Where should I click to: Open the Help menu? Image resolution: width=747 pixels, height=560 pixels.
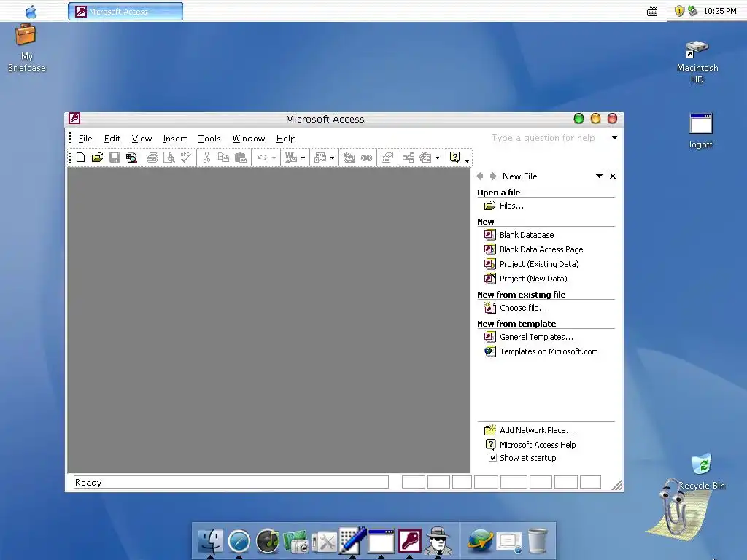pos(286,138)
